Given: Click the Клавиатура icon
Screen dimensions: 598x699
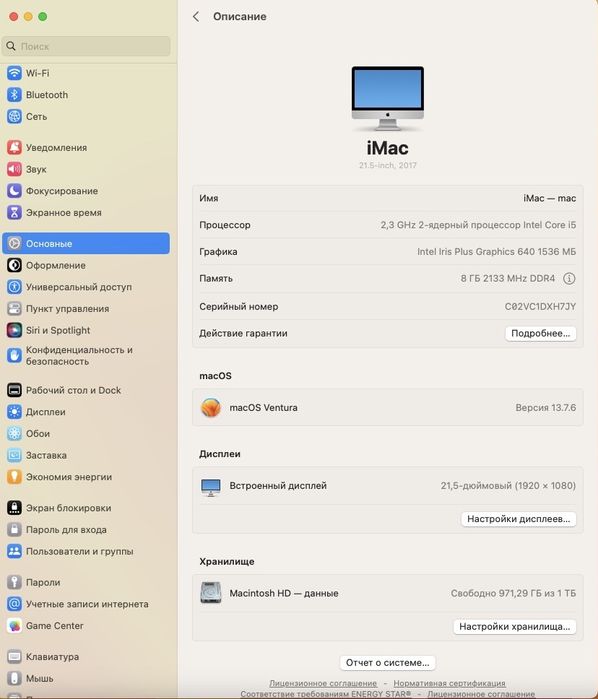Looking at the screenshot, I should (x=14, y=657).
